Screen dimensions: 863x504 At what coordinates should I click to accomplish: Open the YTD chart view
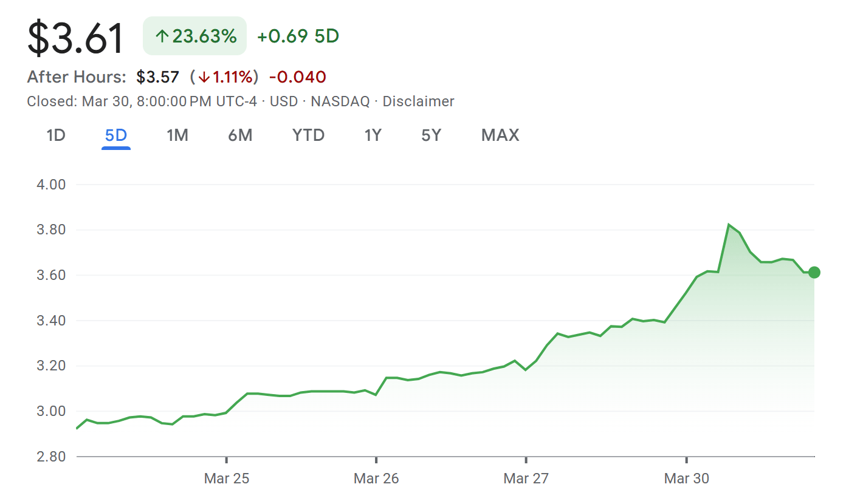[308, 135]
